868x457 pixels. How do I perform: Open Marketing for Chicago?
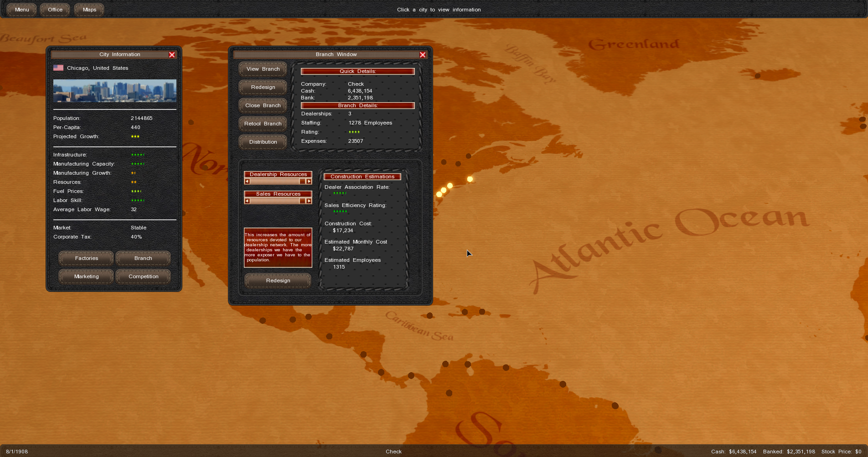point(87,276)
